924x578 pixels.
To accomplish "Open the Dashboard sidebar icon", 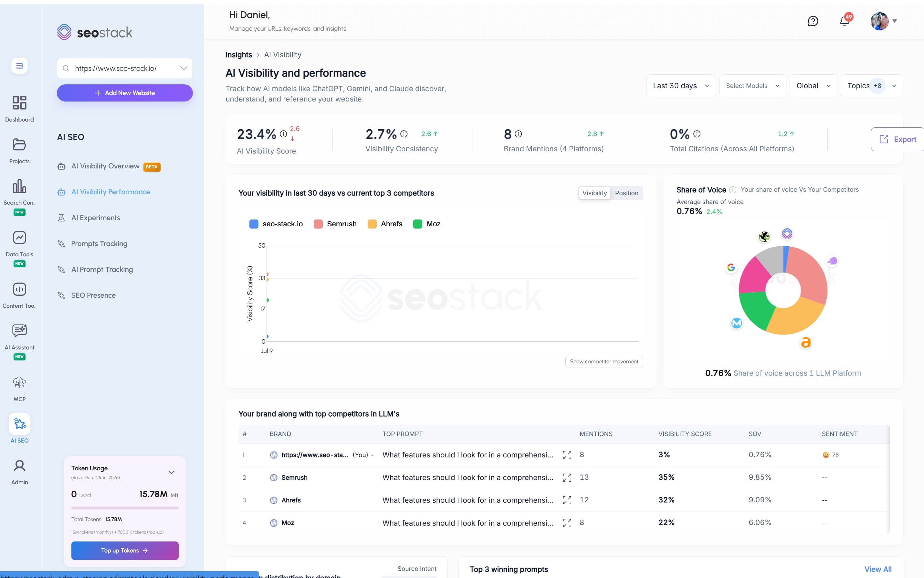I will click(x=19, y=103).
